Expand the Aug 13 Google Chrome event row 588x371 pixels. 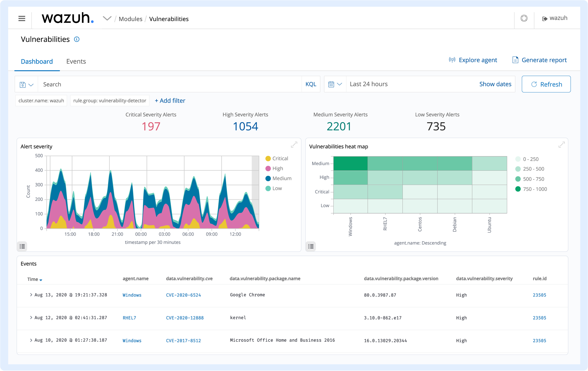[x=31, y=295]
